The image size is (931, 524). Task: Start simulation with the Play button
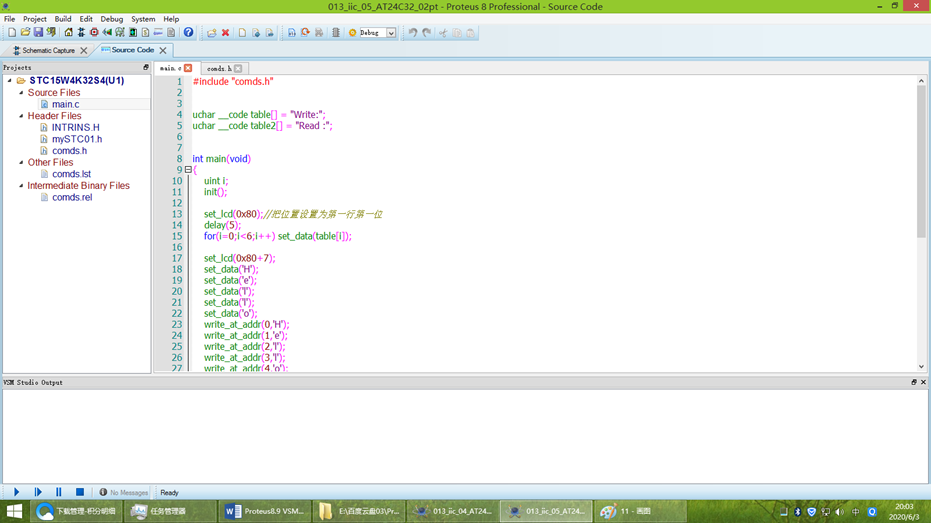click(17, 492)
